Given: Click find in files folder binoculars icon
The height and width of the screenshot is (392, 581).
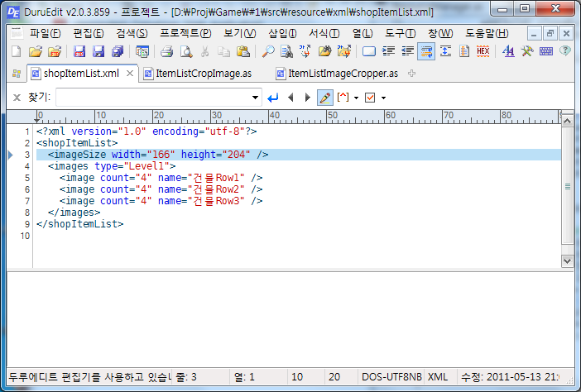Looking at the screenshot, I should (x=324, y=51).
